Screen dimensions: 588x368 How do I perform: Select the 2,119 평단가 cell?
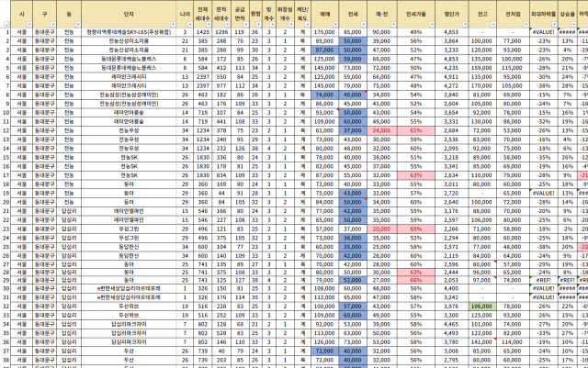pos(451,256)
